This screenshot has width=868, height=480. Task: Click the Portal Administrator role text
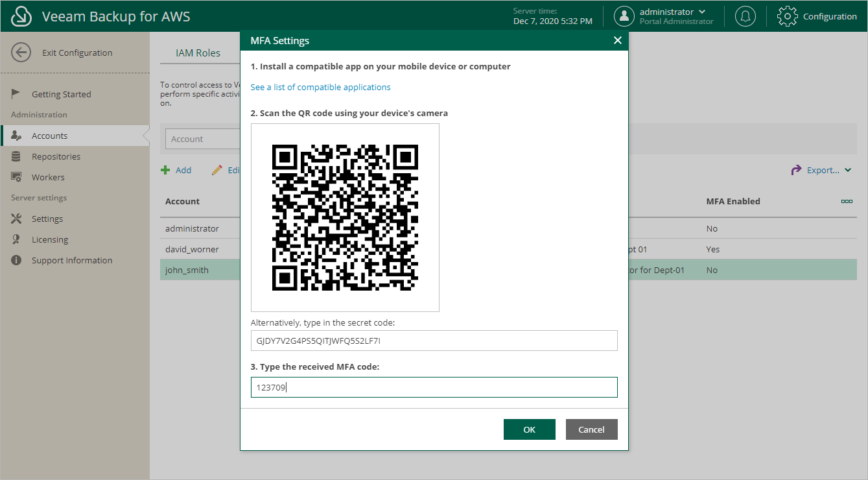click(x=676, y=21)
